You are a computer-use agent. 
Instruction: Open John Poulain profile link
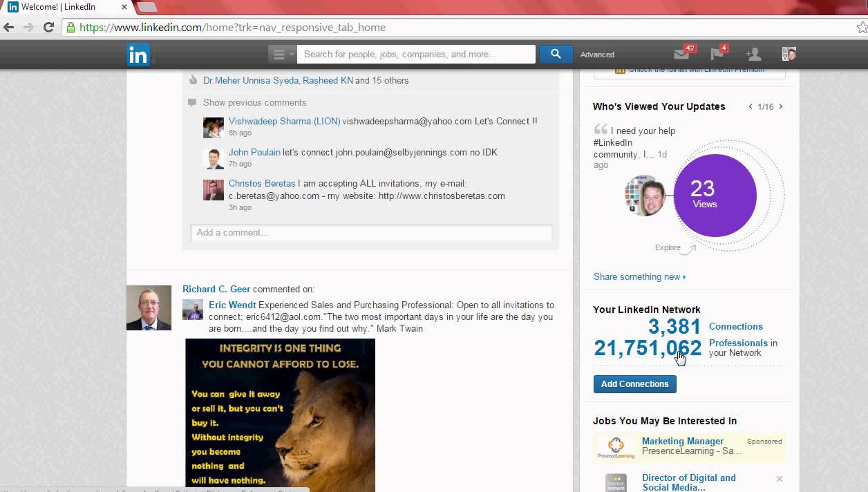pos(254,152)
